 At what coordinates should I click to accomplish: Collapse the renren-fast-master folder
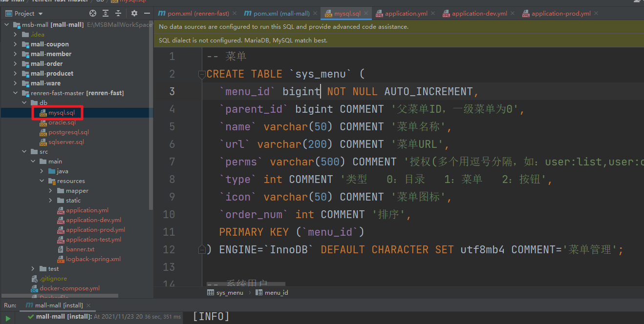15,93
